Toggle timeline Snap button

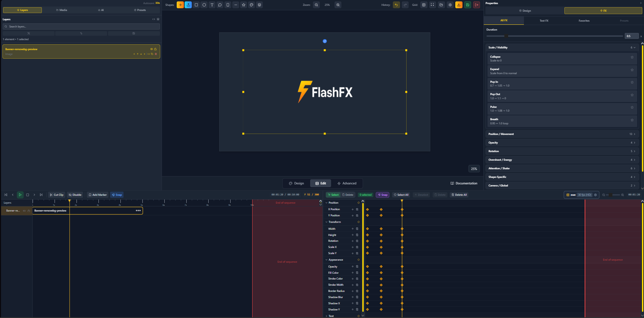[x=117, y=195]
